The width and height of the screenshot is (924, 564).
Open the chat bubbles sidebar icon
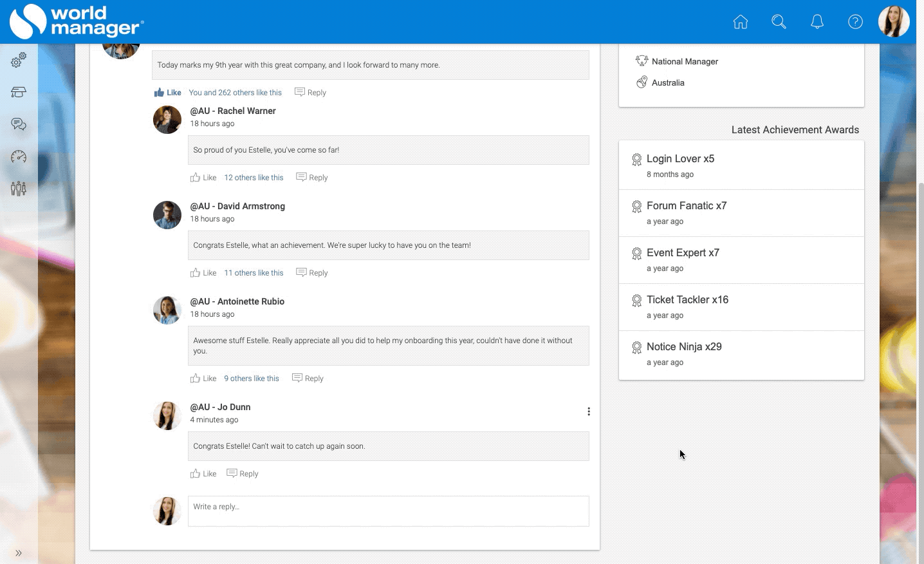point(19,124)
